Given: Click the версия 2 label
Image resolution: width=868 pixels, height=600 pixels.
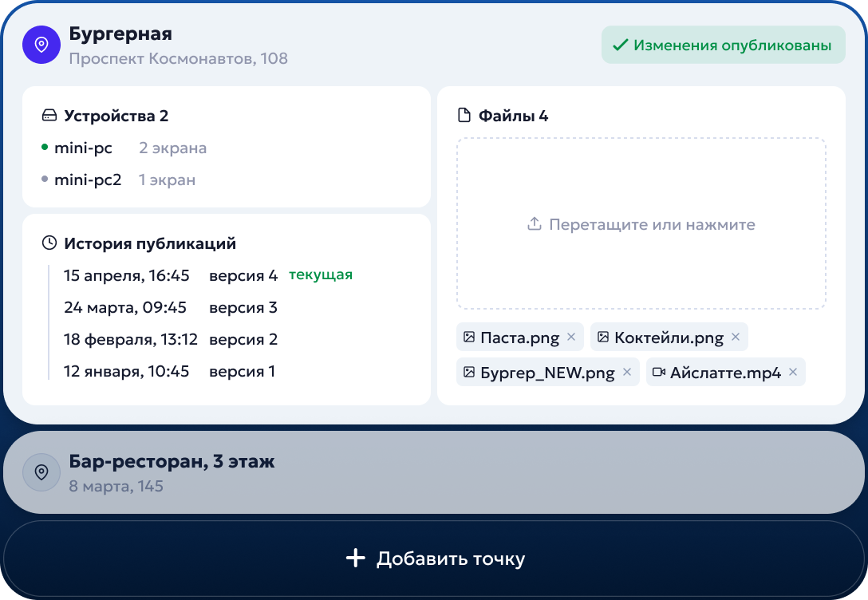Looking at the screenshot, I should (x=243, y=339).
